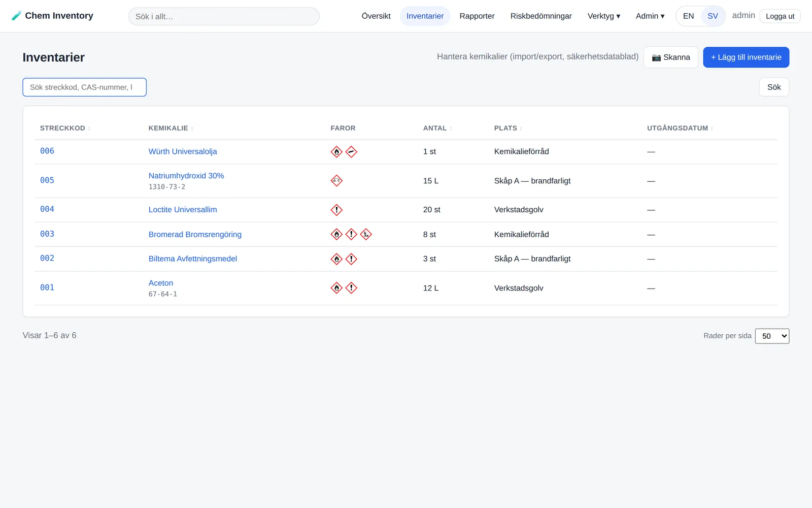This screenshot has height=508, width=812.
Task: Sort by Streckkod column arrow
Action: pyautogui.click(x=89, y=129)
